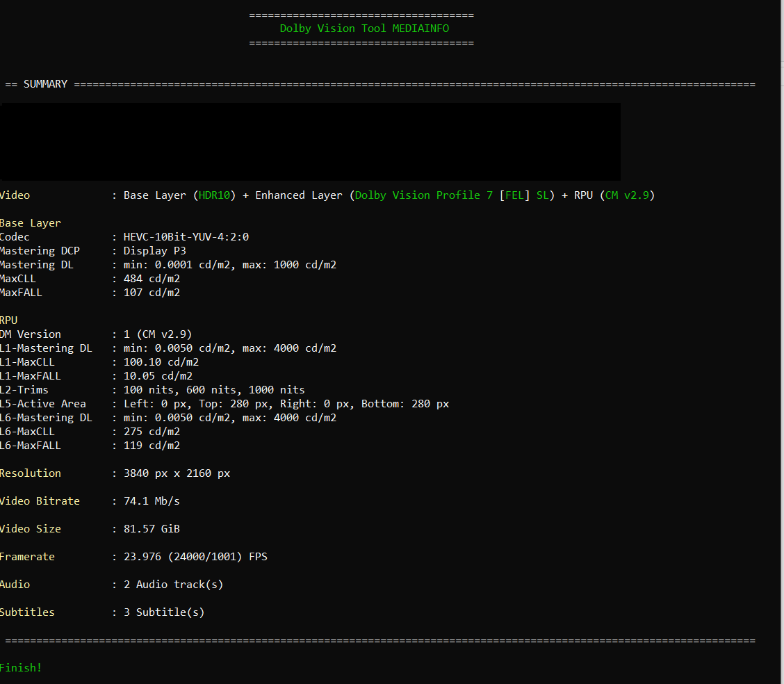Viewport: 784px width, 684px height.
Task: Click the codec value 'HEVC-10Bit-YUV-4:2:0'
Action: coord(186,237)
